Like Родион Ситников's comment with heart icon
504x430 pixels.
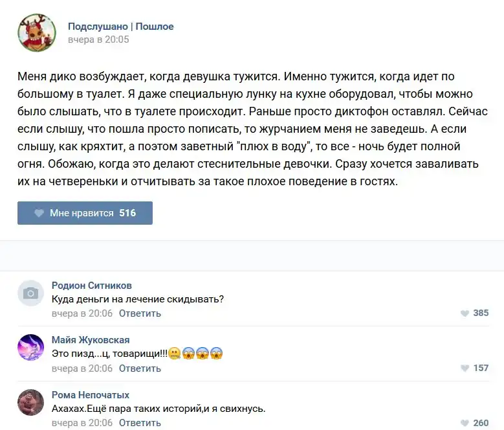coord(465,313)
